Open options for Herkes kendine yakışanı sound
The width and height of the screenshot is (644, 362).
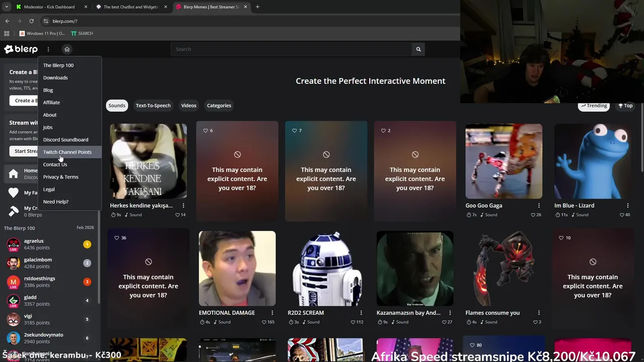(183, 206)
